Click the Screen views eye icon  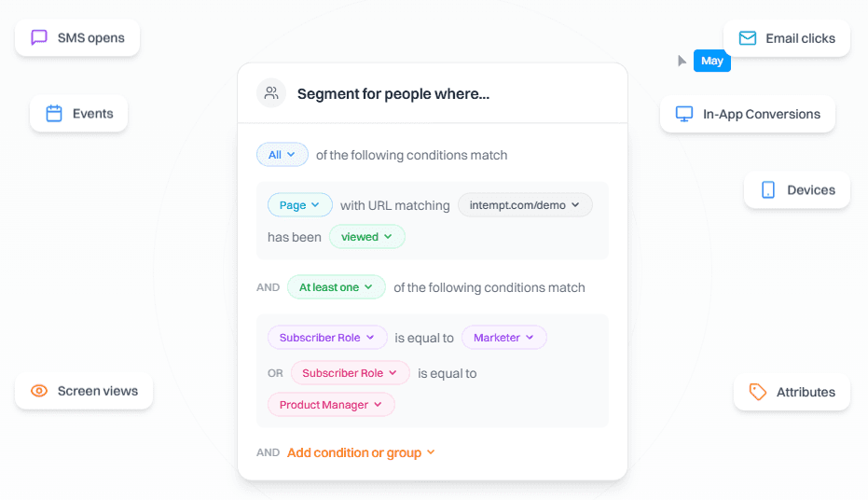click(x=39, y=391)
